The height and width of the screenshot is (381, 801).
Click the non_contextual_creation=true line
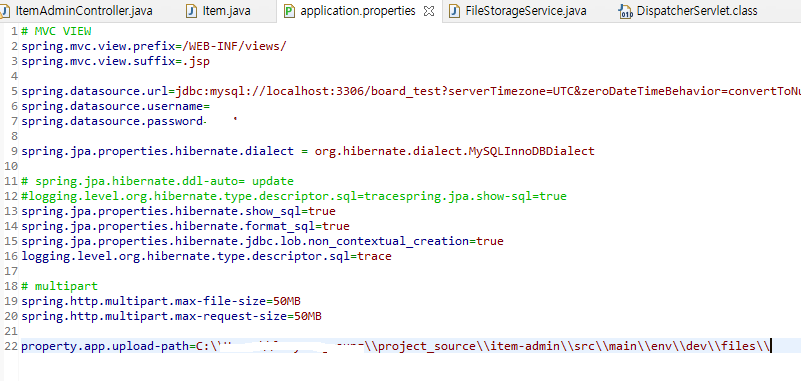[x=262, y=241]
